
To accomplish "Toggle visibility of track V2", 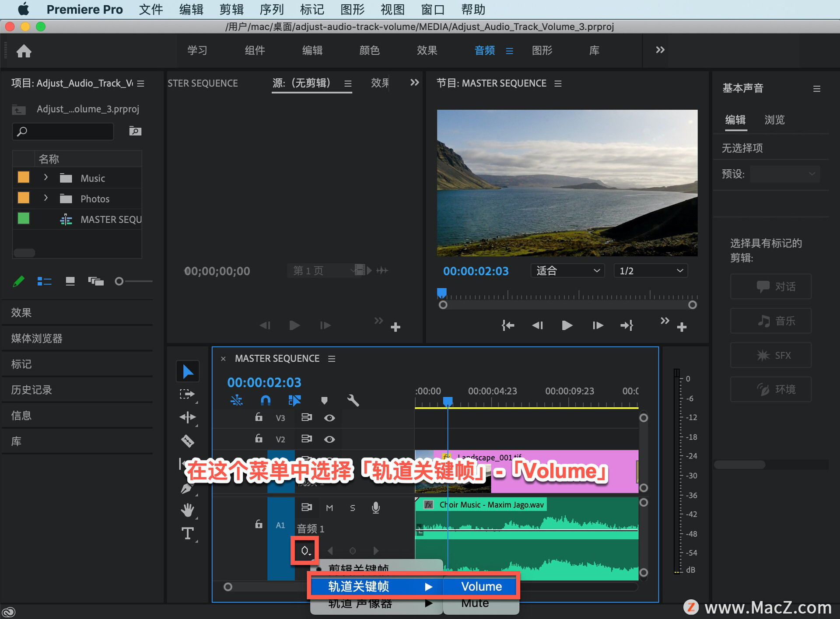I will point(329,439).
